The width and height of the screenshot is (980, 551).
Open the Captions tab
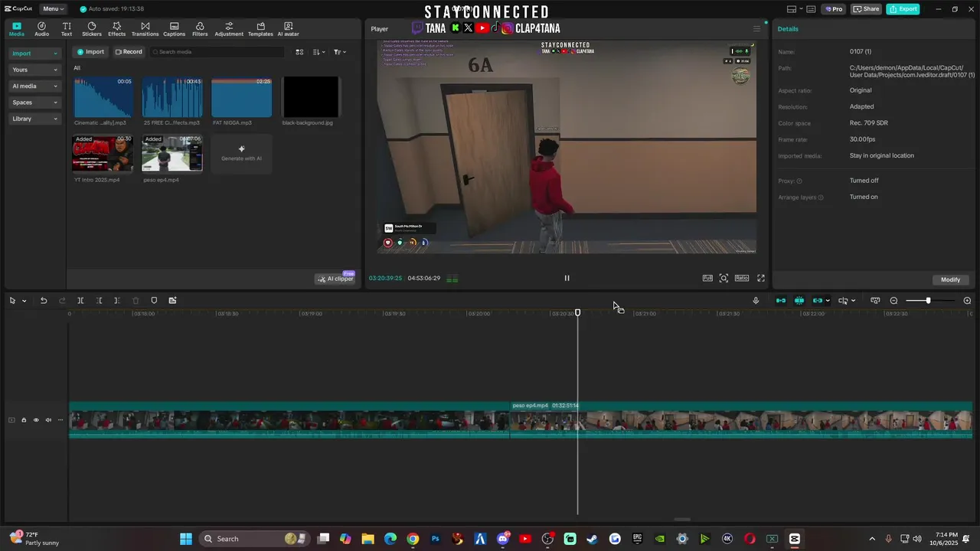174,29
